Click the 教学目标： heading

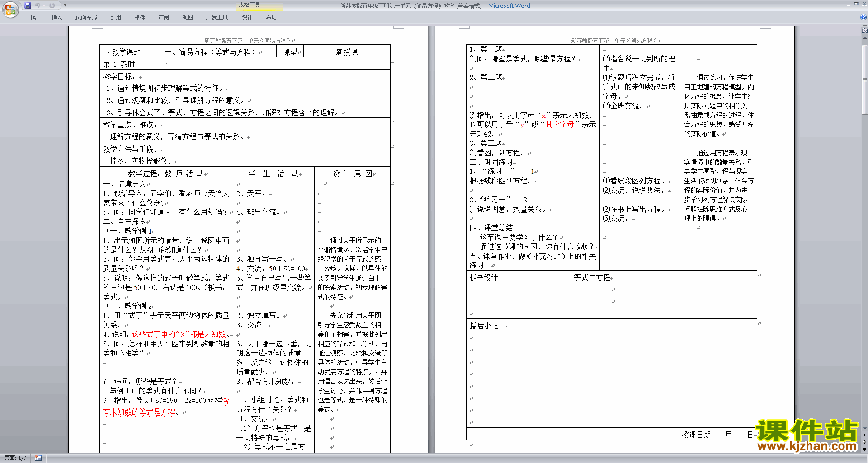tap(118, 76)
